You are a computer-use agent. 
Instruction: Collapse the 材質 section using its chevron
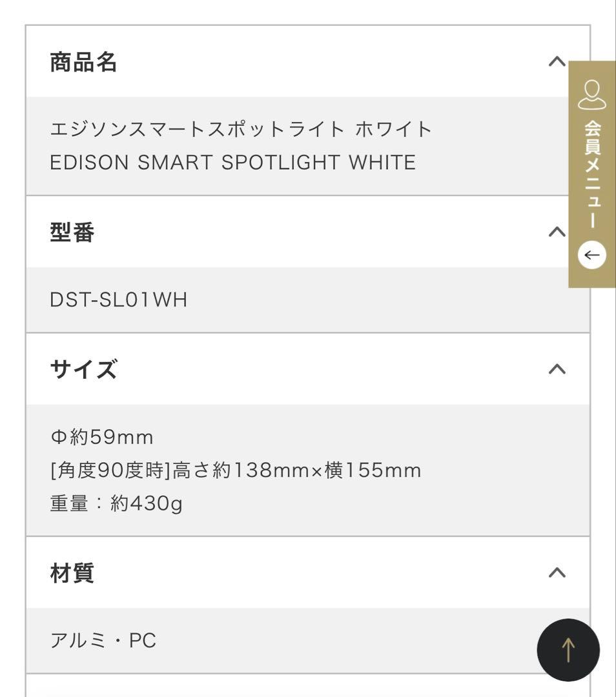(x=556, y=572)
